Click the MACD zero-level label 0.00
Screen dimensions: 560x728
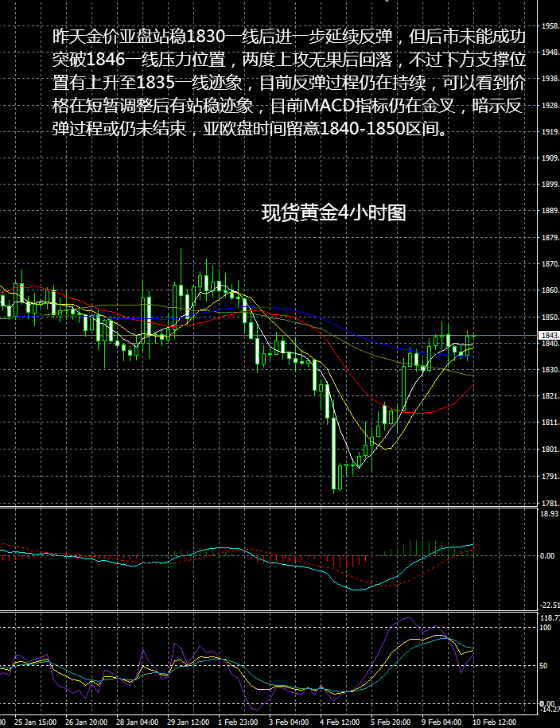click(547, 556)
